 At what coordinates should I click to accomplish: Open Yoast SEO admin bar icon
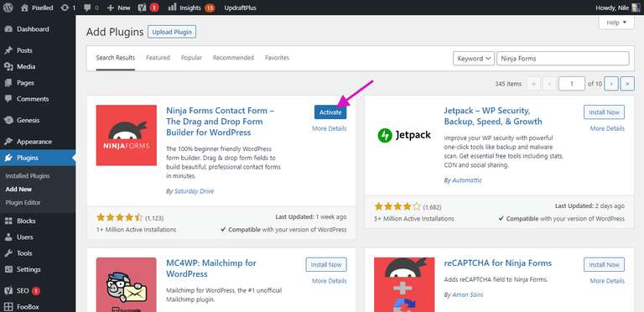tap(148, 8)
